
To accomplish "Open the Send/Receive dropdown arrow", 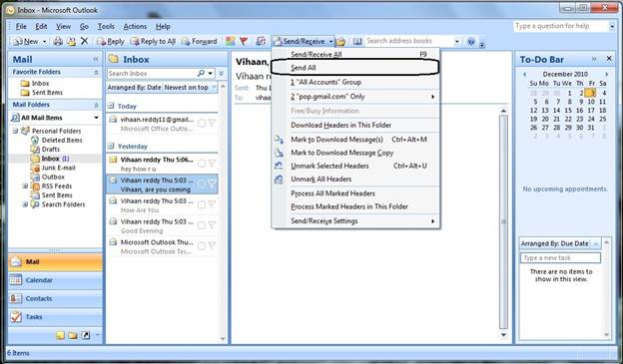I will point(330,41).
